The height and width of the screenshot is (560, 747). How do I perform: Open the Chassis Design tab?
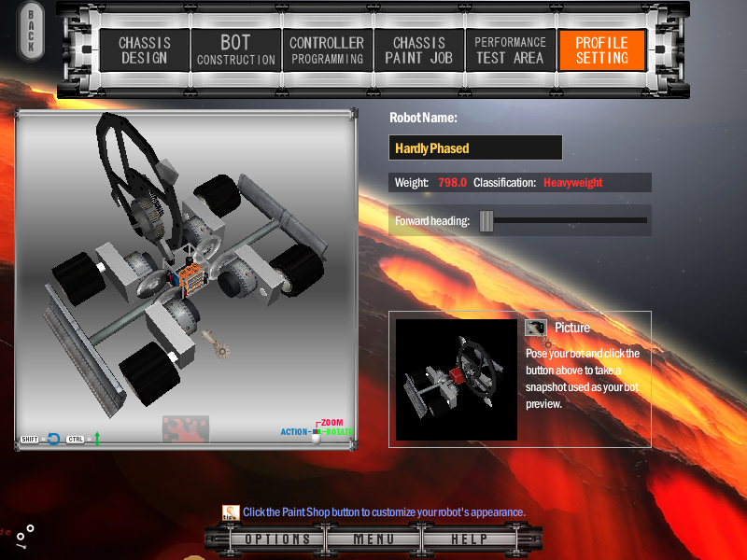(x=145, y=50)
